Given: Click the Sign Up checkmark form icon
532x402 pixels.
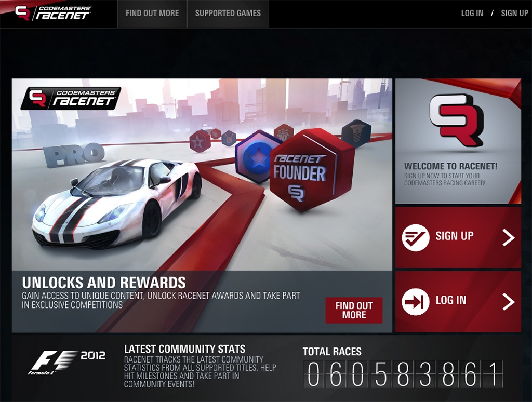Looking at the screenshot, I should click(416, 237).
